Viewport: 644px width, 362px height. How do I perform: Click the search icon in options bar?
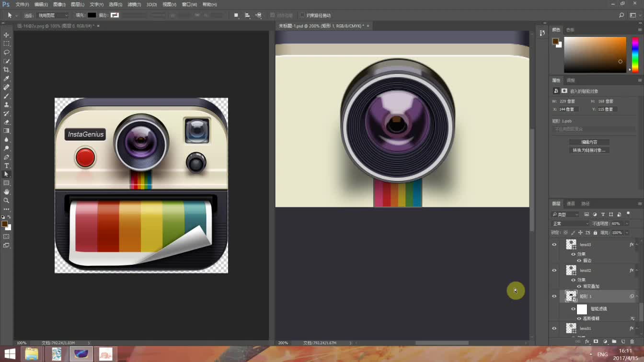click(621, 15)
